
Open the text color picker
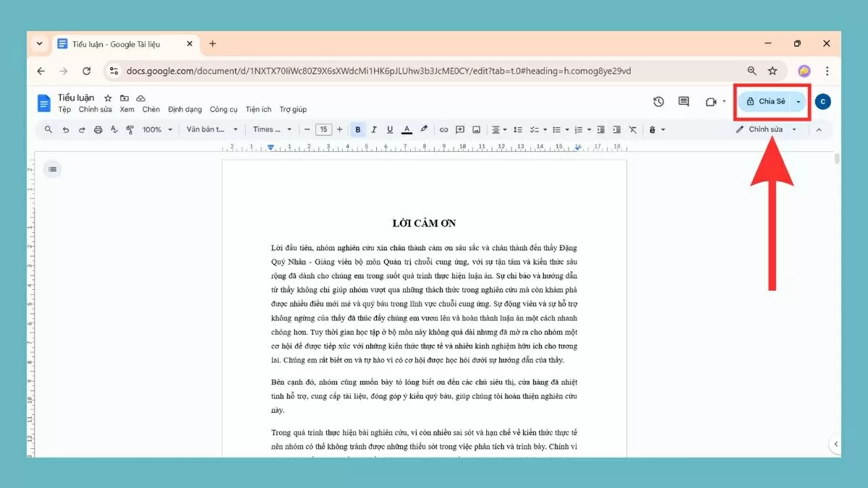click(406, 129)
